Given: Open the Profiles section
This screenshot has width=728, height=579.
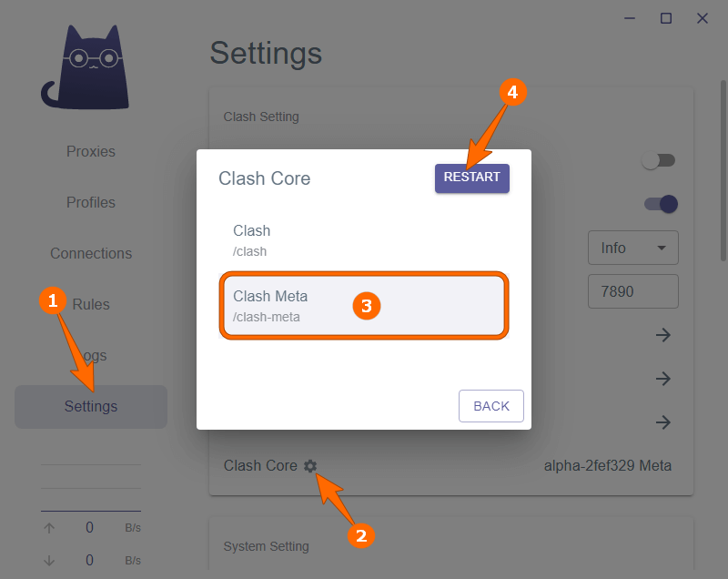Looking at the screenshot, I should click(90, 202).
